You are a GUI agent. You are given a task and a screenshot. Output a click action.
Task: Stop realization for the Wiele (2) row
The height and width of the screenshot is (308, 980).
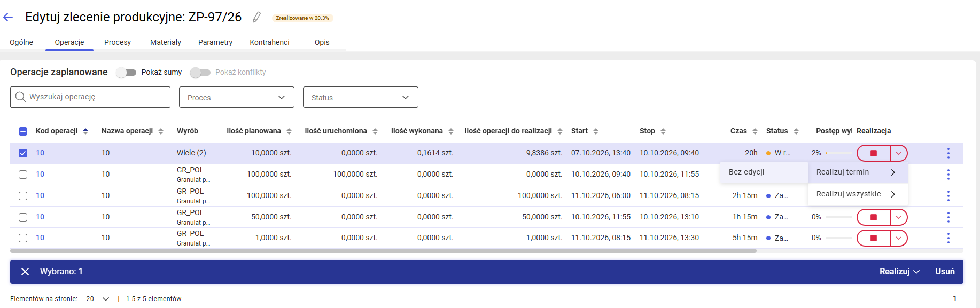pyautogui.click(x=874, y=153)
